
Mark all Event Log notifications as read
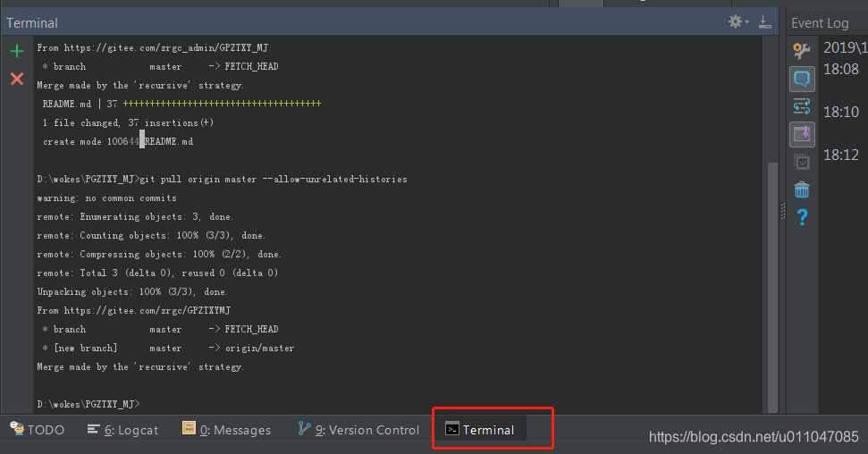click(x=802, y=163)
